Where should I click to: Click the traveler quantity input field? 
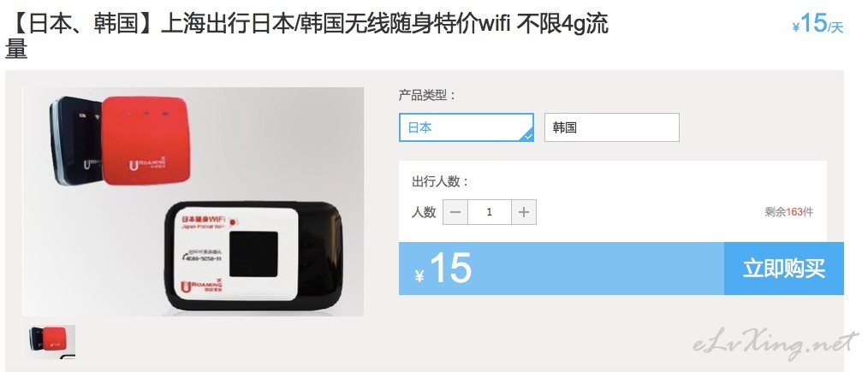(x=490, y=212)
